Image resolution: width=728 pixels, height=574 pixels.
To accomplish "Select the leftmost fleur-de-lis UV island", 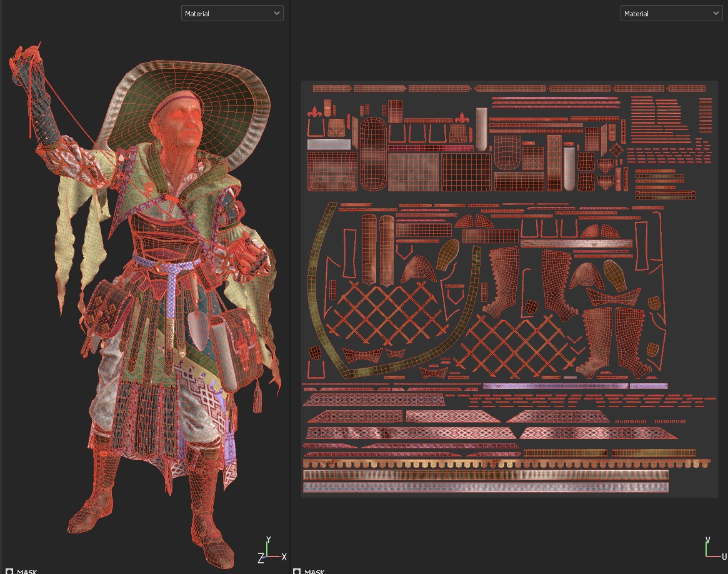I will point(314,113).
